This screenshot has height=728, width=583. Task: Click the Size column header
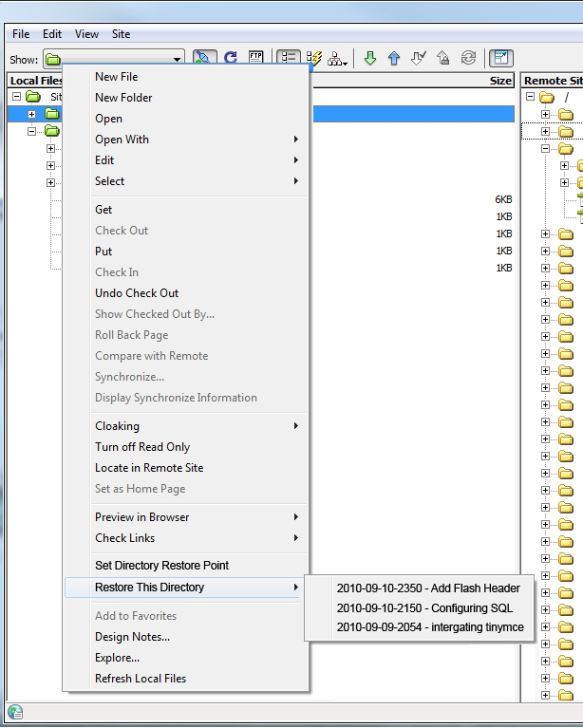pos(500,81)
